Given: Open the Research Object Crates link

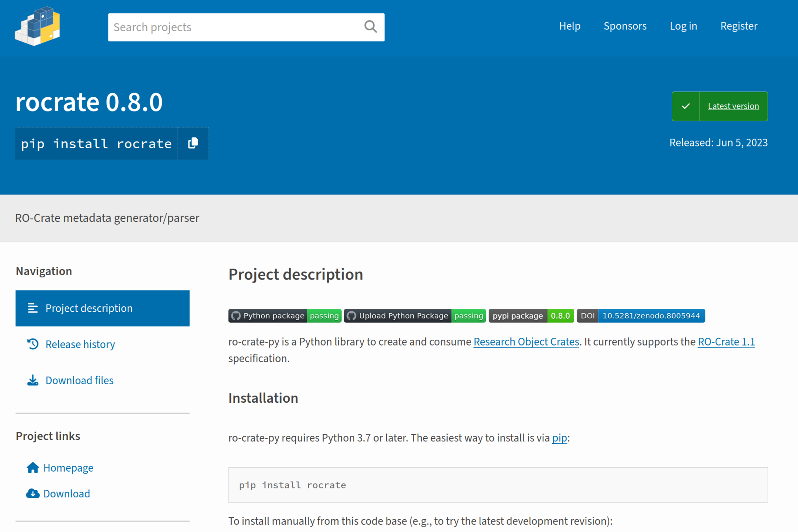Looking at the screenshot, I should click(x=526, y=342).
